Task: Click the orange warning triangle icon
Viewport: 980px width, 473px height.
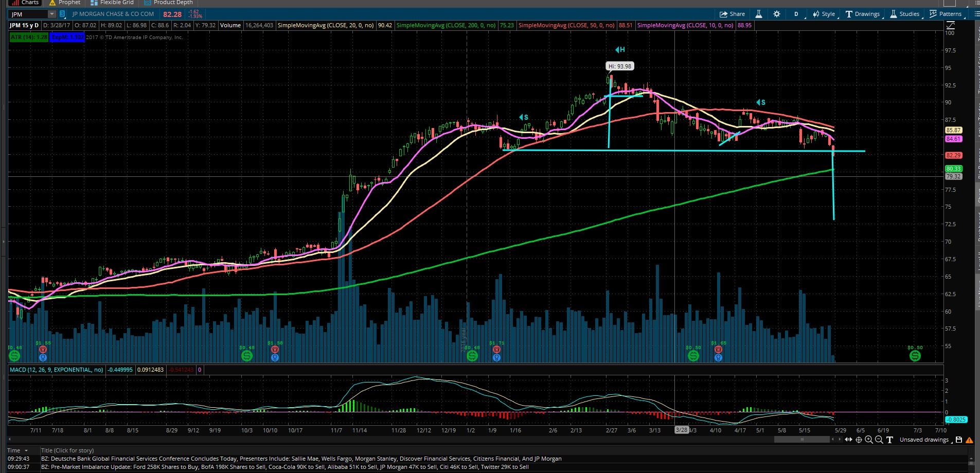Action: (969, 440)
